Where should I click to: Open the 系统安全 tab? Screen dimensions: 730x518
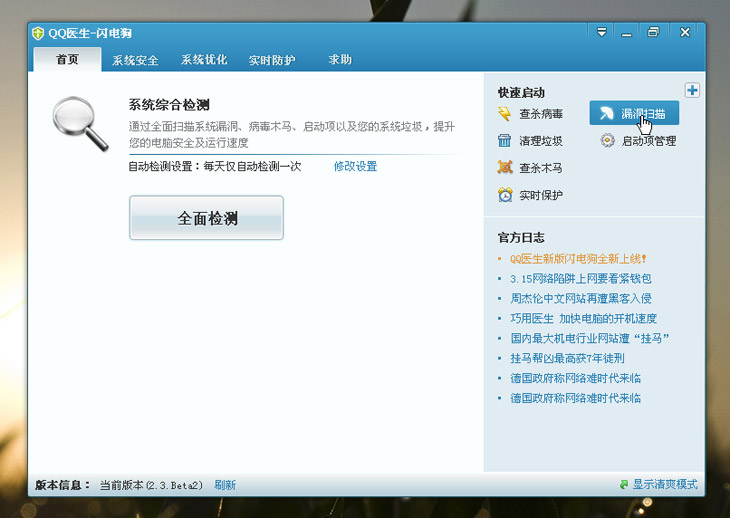(135, 60)
